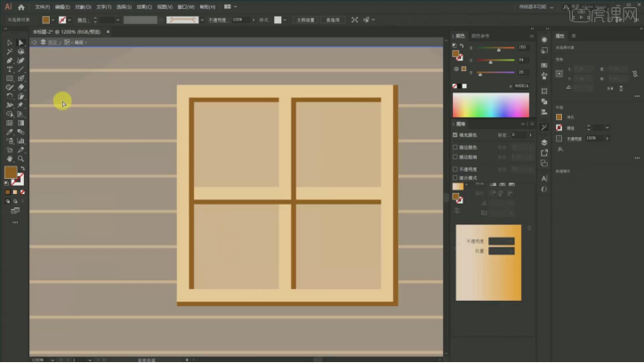Switch to the 颜色参考 tab
644x363 pixels.
482,36
